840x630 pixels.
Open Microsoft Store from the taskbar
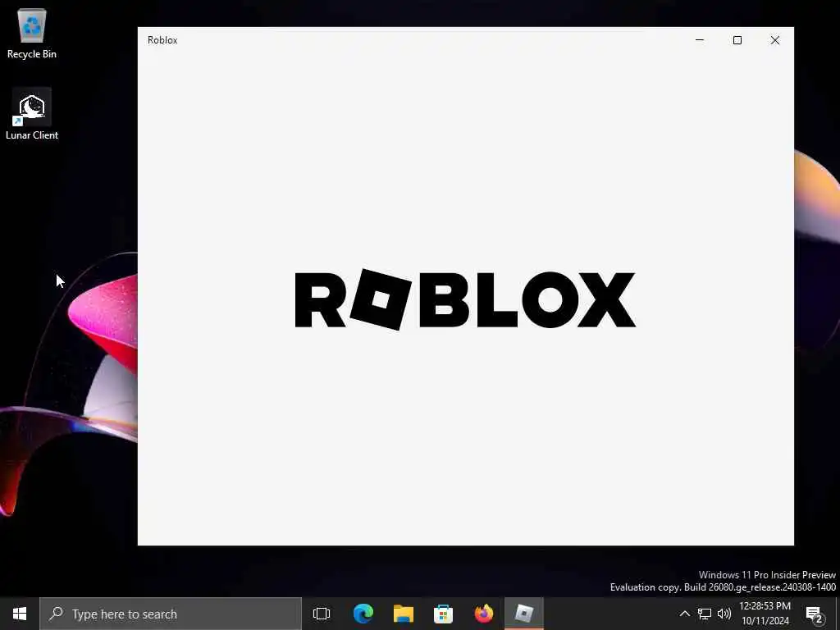tap(444, 614)
